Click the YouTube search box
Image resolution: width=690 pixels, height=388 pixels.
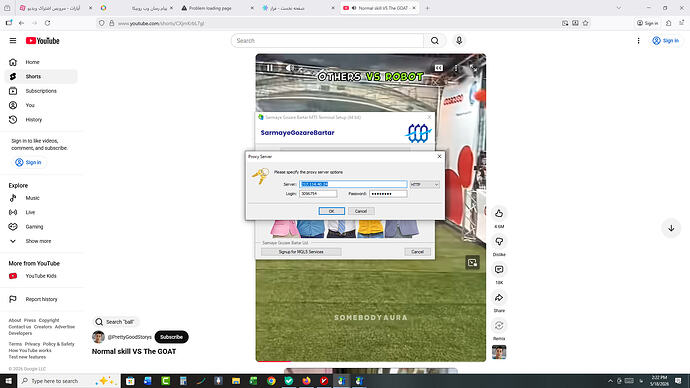coord(327,40)
